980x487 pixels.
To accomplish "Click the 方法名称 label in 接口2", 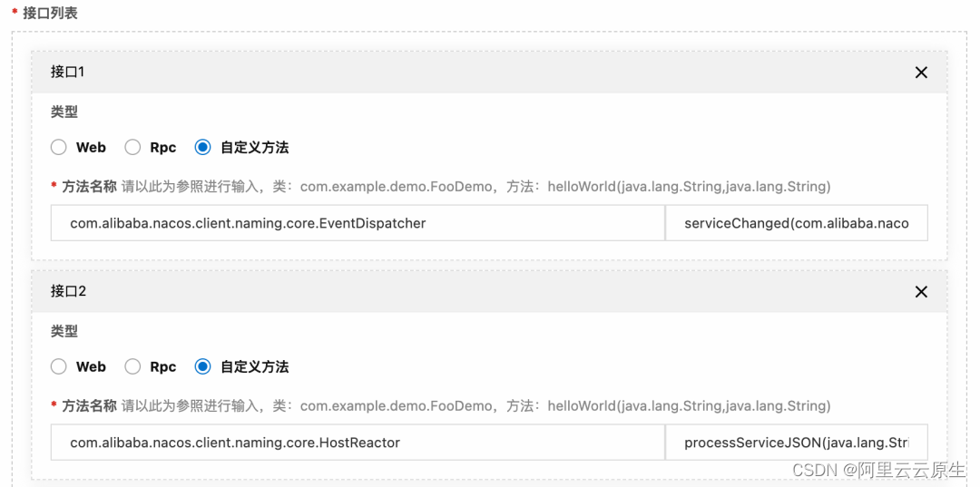I will coord(89,405).
